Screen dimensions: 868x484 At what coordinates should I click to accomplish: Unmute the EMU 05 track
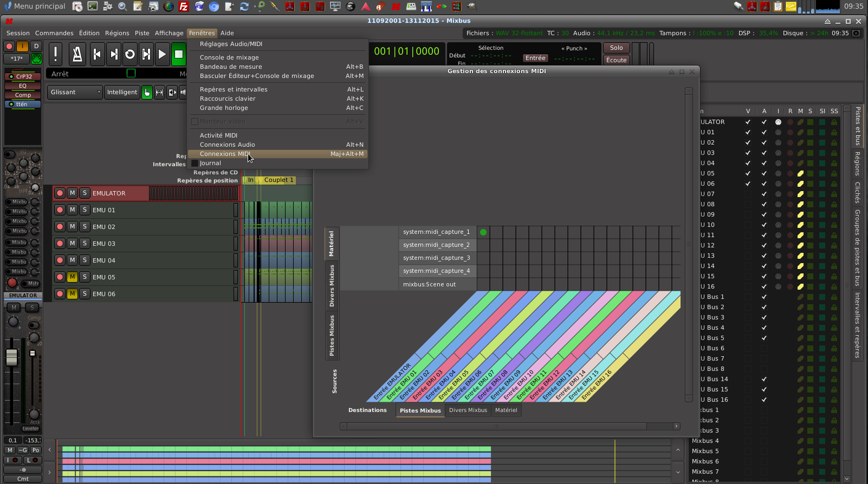coord(72,277)
